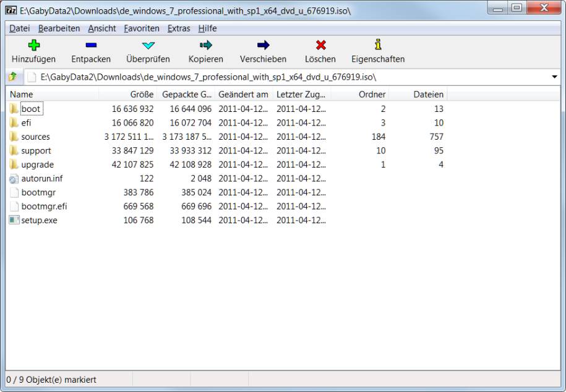
Task: Click size 383 786 in bootmgr row
Action: [138, 192]
